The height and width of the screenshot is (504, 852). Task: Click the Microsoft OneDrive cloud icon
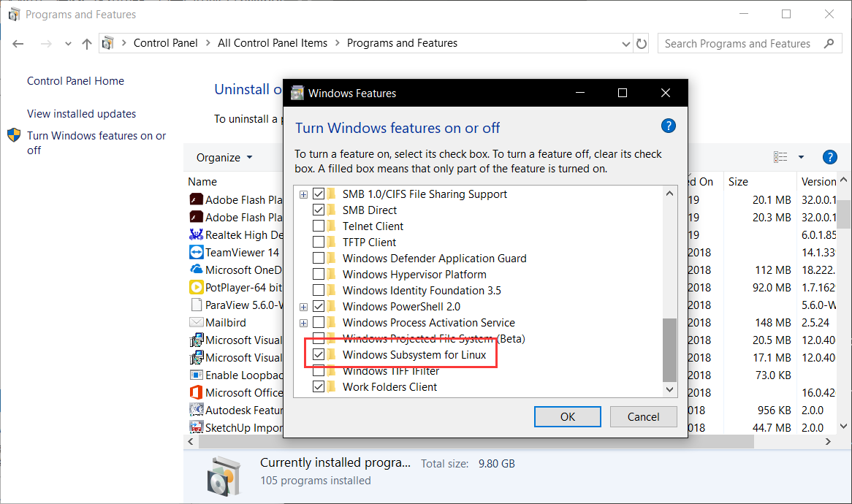pyautogui.click(x=196, y=270)
